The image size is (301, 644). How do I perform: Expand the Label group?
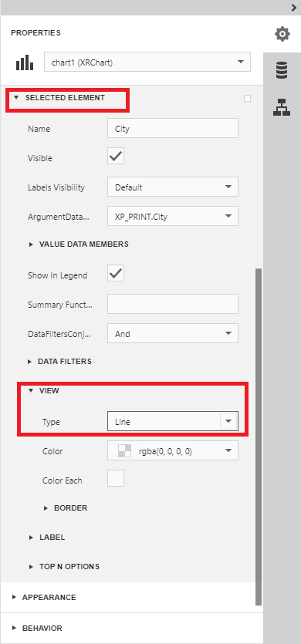pyautogui.click(x=46, y=538)
